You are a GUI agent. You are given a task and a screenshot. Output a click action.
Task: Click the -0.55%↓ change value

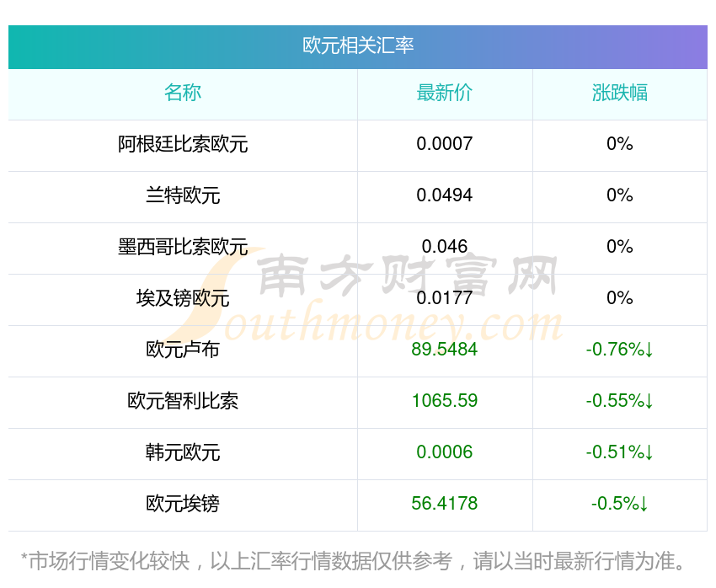pyautogui.click(x=620, y=401)
